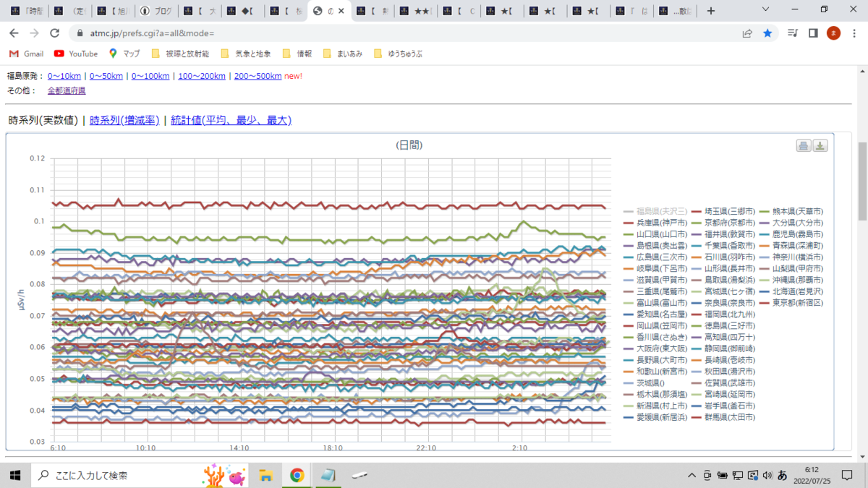
Task: Switch to the ブログ browser tab
Action: (x=155, y=11)
